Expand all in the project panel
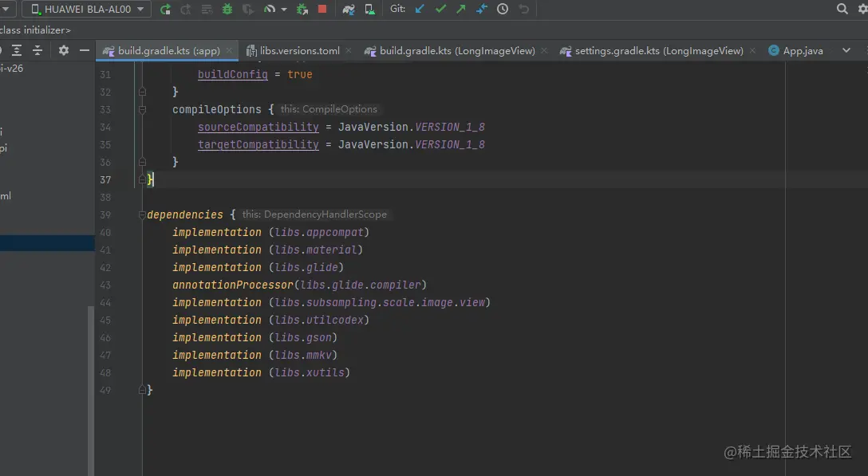868x476 pixels. pos(17,50)
